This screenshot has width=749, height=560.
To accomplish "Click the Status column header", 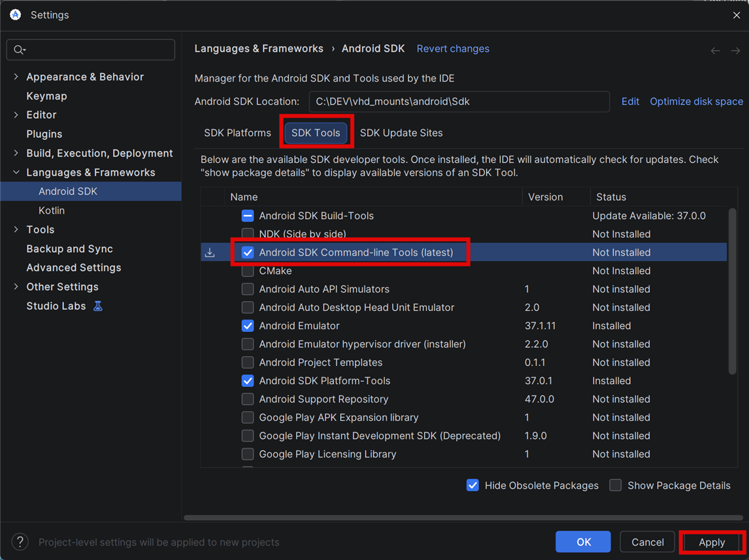I will (611, 197).
